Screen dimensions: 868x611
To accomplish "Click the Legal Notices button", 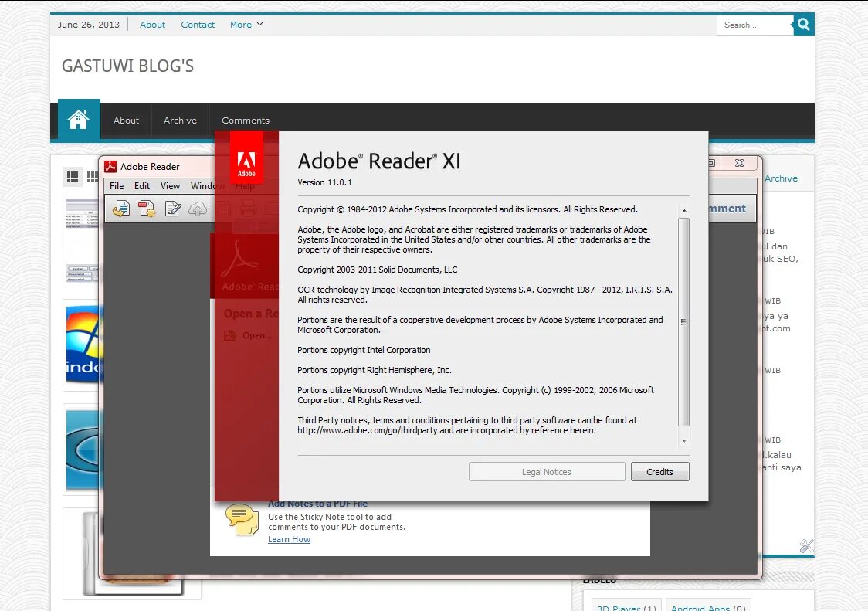I will pos(547,471).
